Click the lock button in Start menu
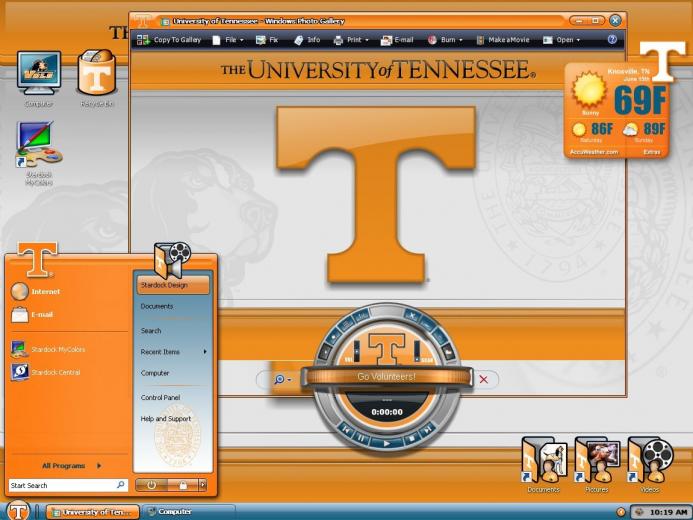This screenshot has height=520, width=693. click(x=183, y=485)
